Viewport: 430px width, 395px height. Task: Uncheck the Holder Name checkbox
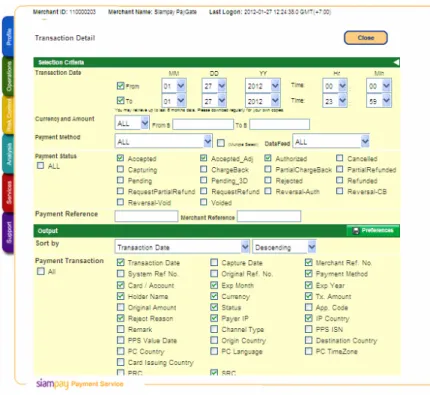(120, 296)
